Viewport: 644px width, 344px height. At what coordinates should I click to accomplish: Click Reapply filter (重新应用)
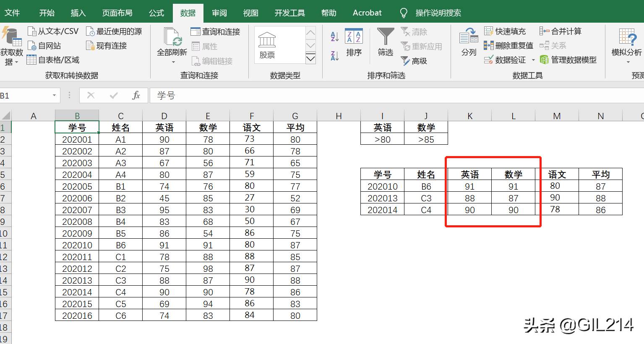[x=422, y=47]
